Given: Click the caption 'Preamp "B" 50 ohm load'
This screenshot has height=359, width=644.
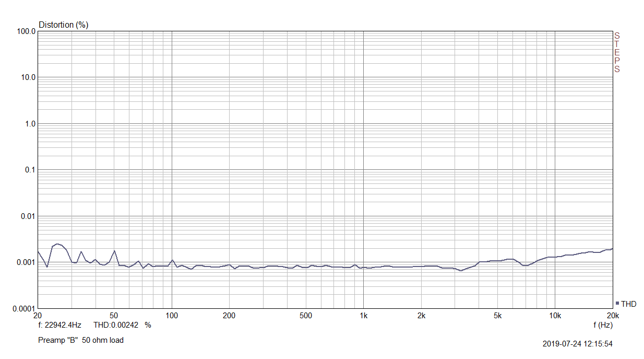Looking at the screenshot, I should (81, 340).
